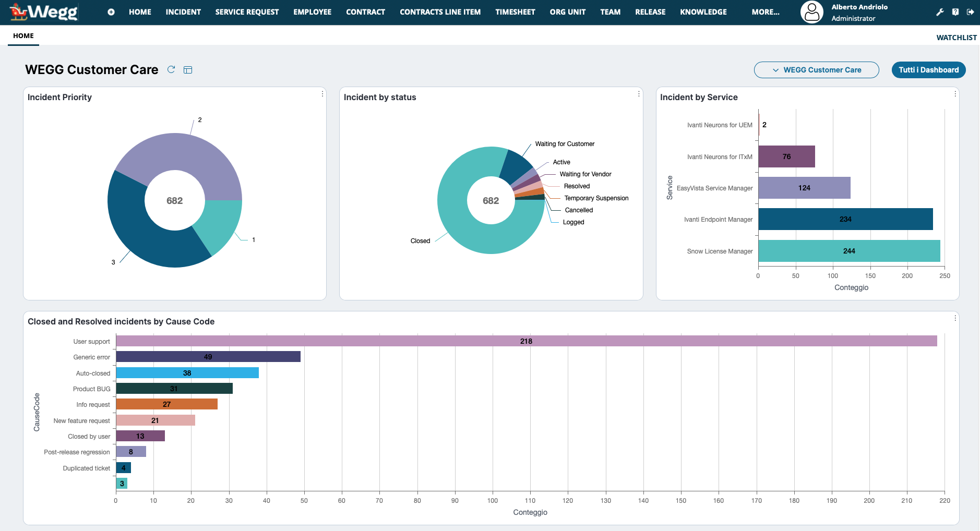Click the user profile avatar icon
Screen dimensions: 980x531
[x=811, y=12]
